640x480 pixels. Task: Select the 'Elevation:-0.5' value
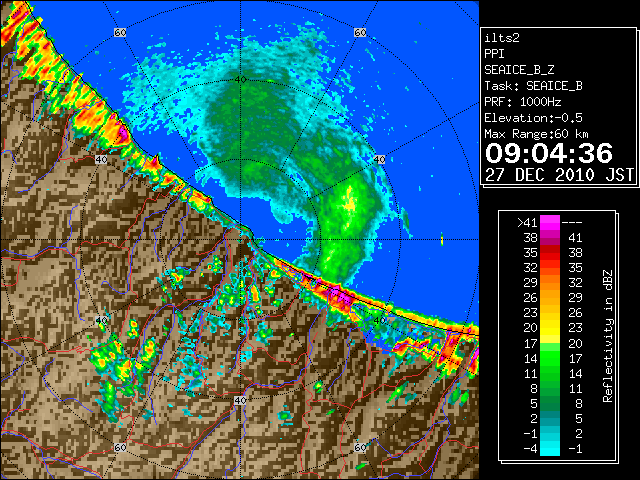tap(533, 118)
